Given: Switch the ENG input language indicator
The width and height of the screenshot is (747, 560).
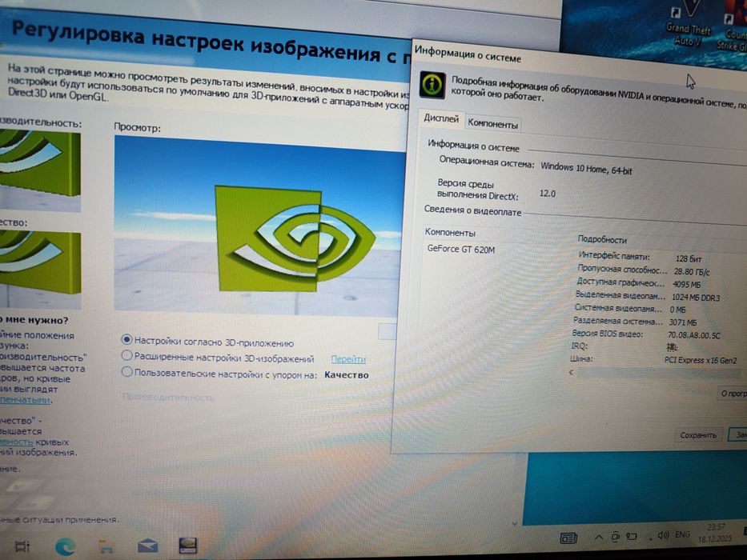Looking at the screenshot, I should pyautogui.click(x=683, y=534).
